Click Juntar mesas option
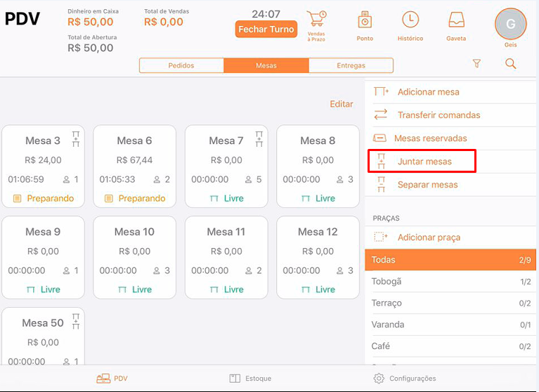 424,162
